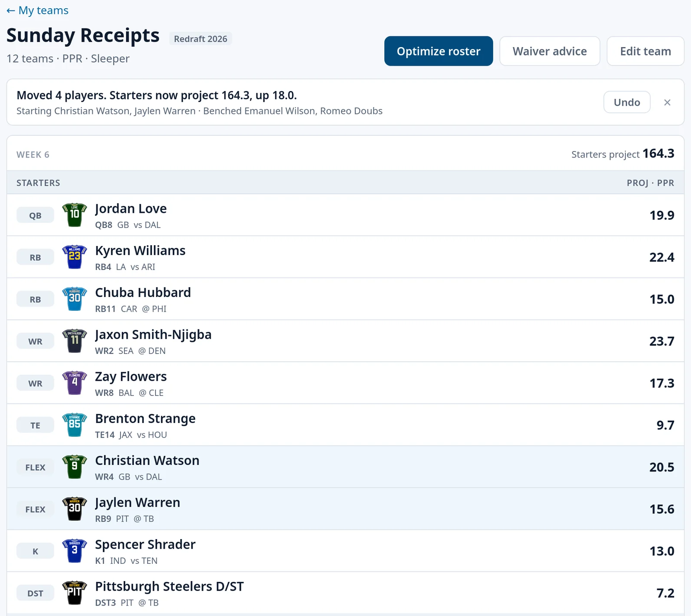This screenshot has width=691, height=616.
Task: Click Chuba Hubbard's Panthers jersey icon
Action: pyautogui.click(x=75, y=299)
